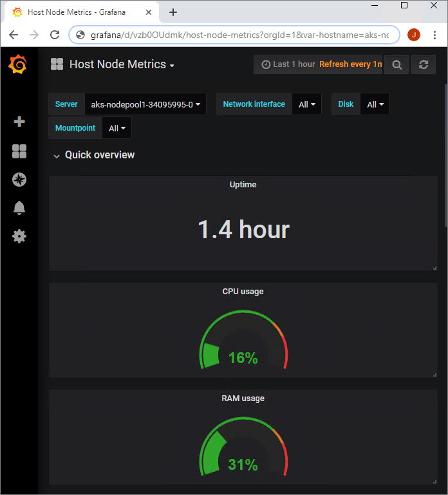The width and height of the screenshot is (448, 495).
Task: Click the Uptime panel title
Action: [243, 185]
